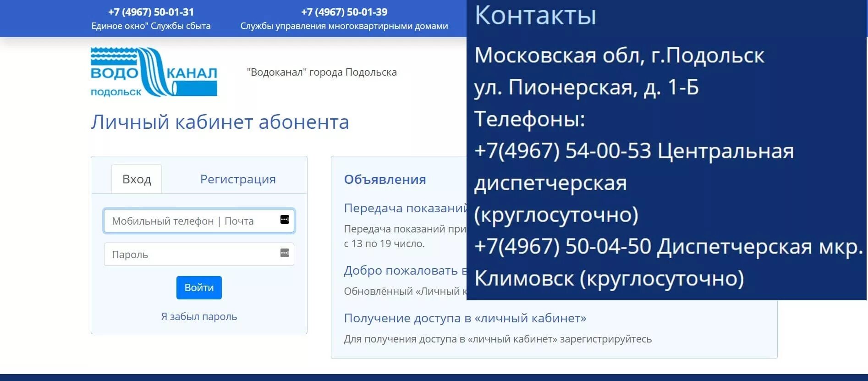Click the address line ул. Пионерская, д. 1-Б
Screen dimensions: 868x381
(x=586, y=87)
